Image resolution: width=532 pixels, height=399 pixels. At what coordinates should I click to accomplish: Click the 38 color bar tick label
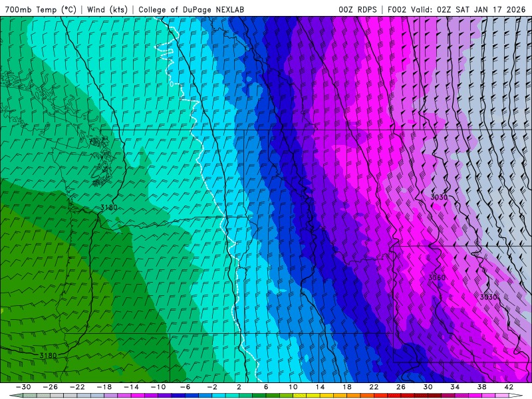point(481,387)
